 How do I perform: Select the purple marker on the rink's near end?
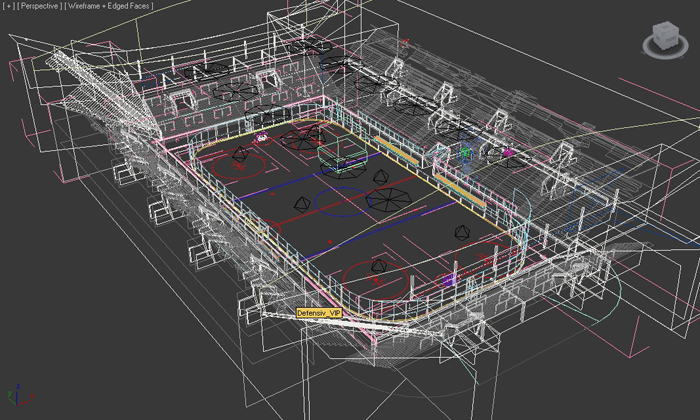(x=449, y=280)
